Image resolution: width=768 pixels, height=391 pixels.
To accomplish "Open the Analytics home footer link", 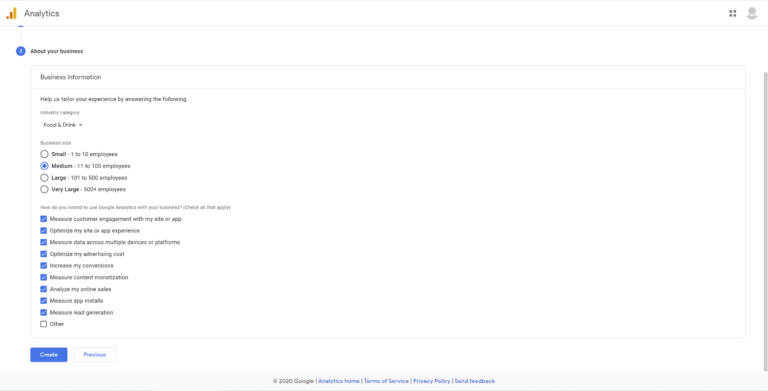I will pos(339,381).
